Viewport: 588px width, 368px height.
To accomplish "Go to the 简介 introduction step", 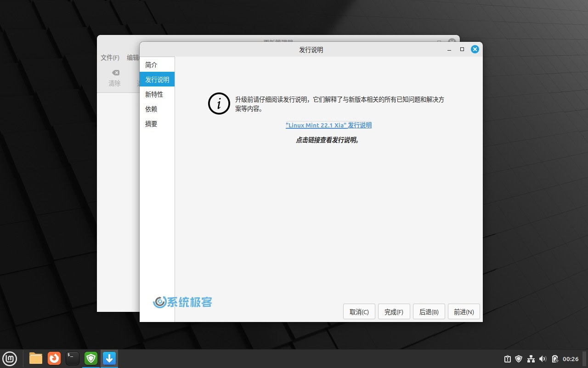I will (157, 65).
